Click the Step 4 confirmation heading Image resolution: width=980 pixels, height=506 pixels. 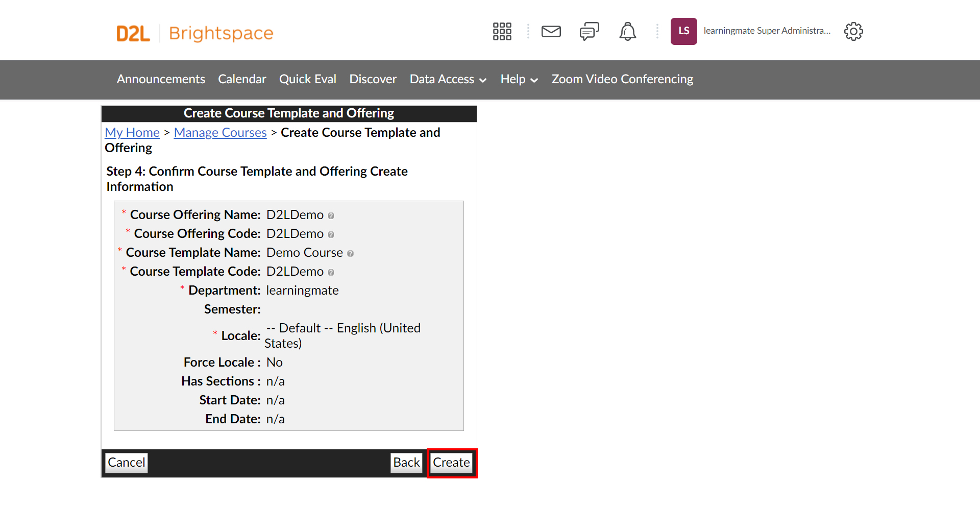257,179
